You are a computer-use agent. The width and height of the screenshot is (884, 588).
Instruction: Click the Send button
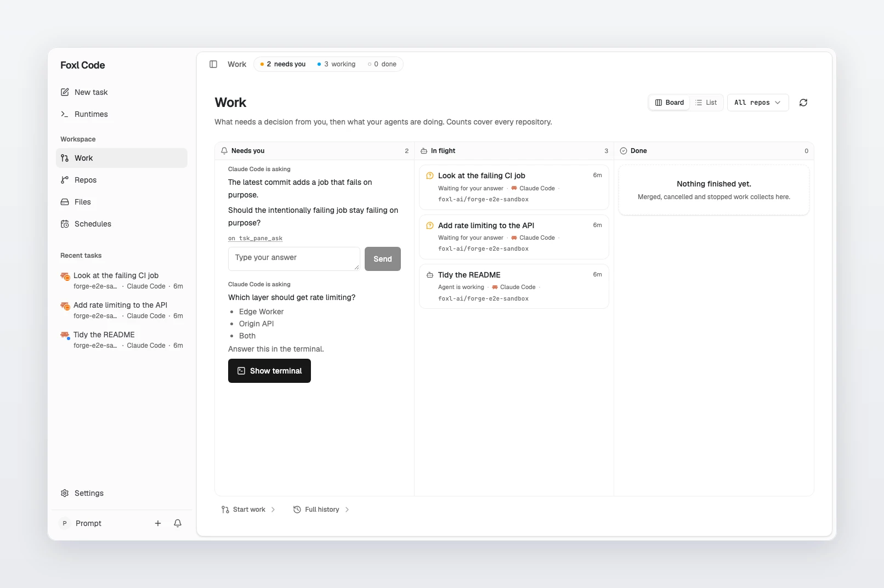tap(383, 259)
